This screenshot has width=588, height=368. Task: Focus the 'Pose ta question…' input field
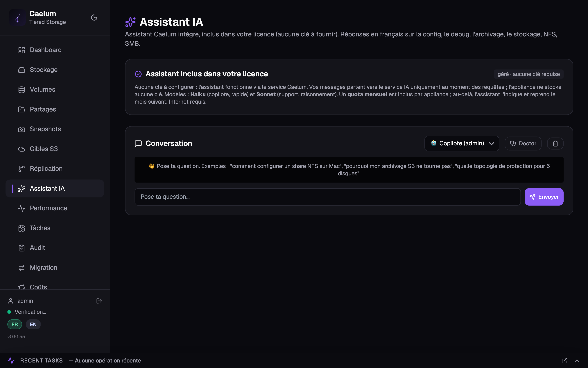[327, 197]
